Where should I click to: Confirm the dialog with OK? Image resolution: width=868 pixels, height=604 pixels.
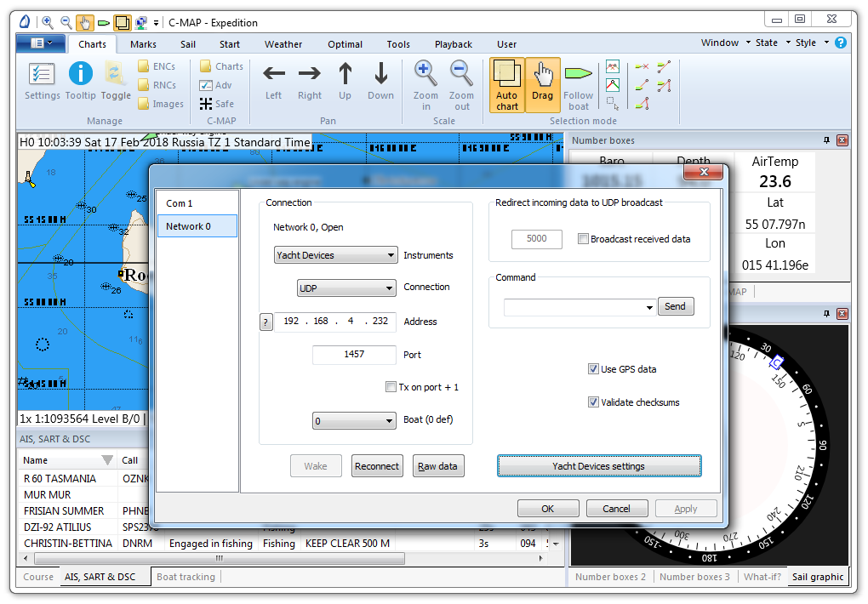tap(548, 509)
